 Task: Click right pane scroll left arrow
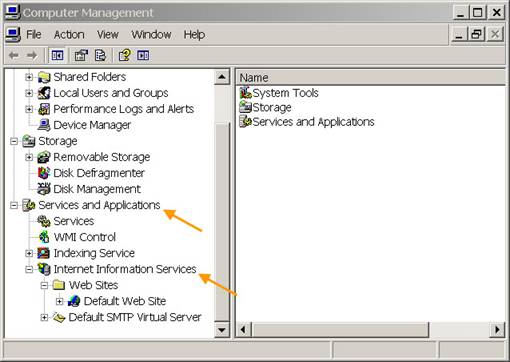click(243, 330)
